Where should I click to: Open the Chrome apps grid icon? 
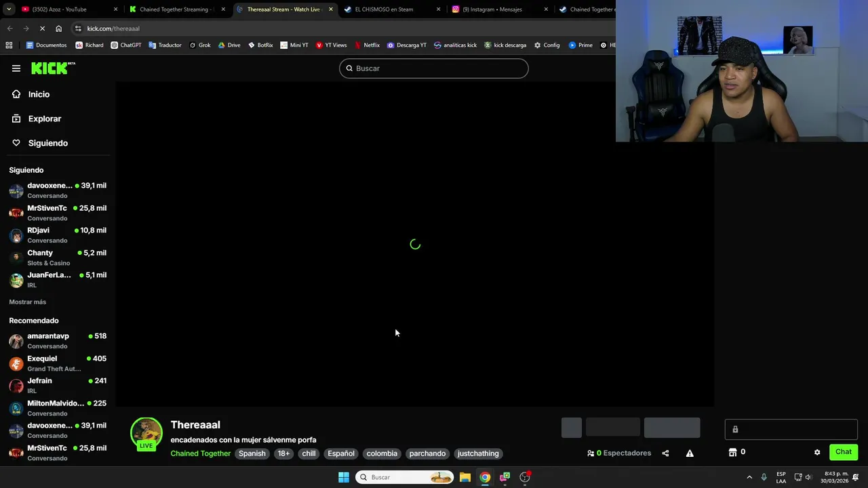pyautogui.click(x=9, y=45)
